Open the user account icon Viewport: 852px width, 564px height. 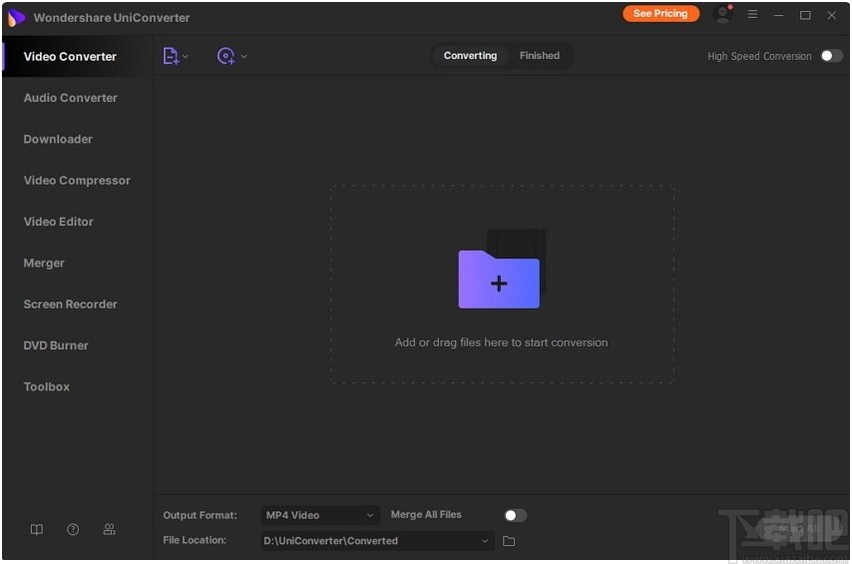(723, 14)
